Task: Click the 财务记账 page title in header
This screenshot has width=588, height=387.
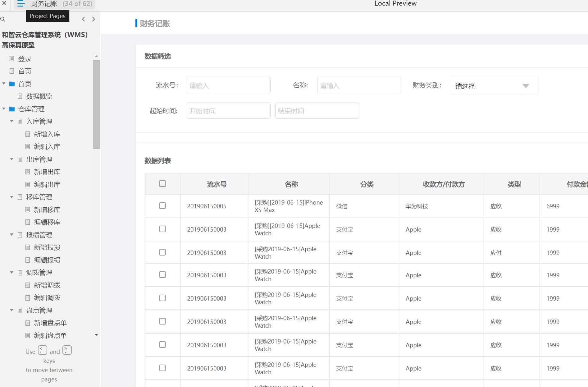Action: click(155, 24)
